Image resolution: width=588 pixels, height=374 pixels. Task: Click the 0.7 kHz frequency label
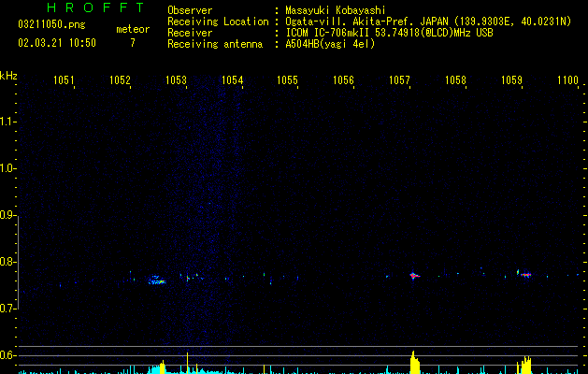tap(7, 309)
